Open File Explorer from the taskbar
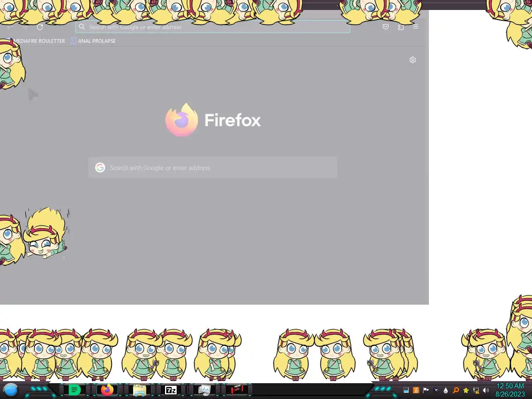532x399 pixels. pos(139,390)
